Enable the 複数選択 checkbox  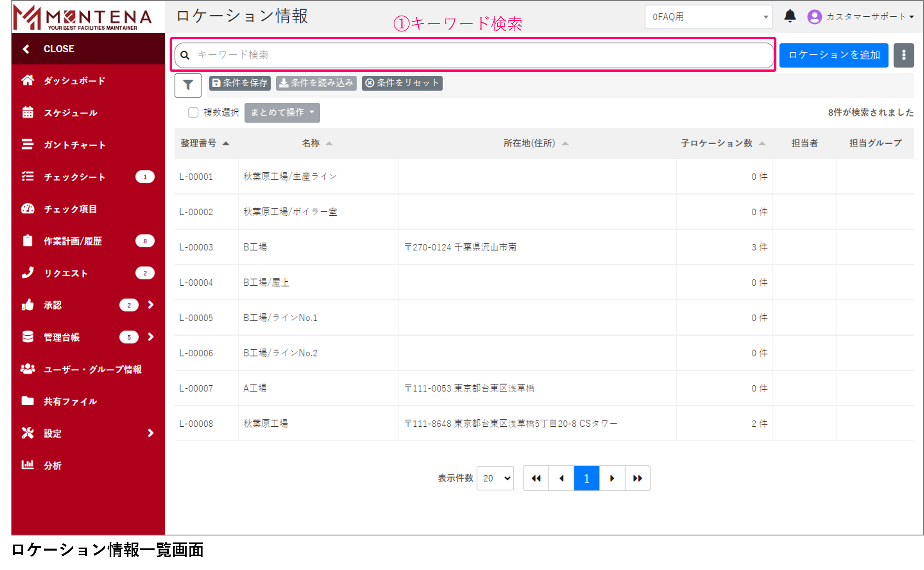tap(193, 113)
